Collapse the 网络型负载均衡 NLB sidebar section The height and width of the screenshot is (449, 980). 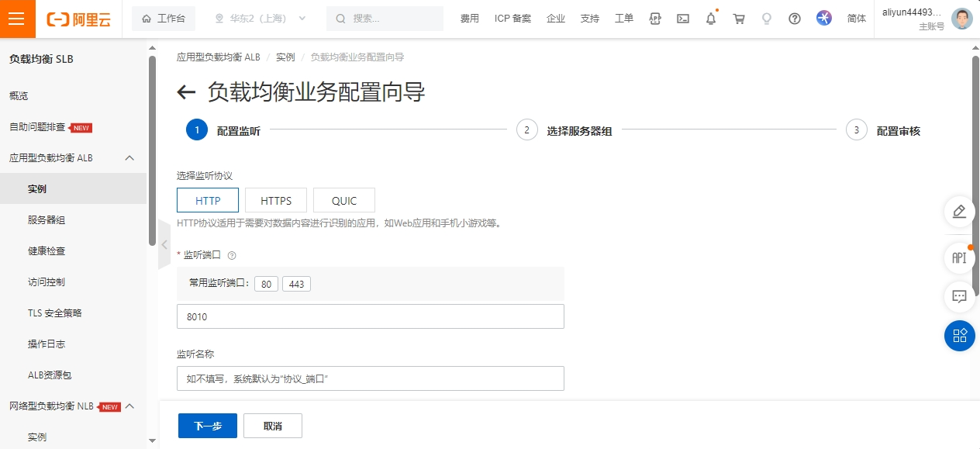click(x=129, y=406)
